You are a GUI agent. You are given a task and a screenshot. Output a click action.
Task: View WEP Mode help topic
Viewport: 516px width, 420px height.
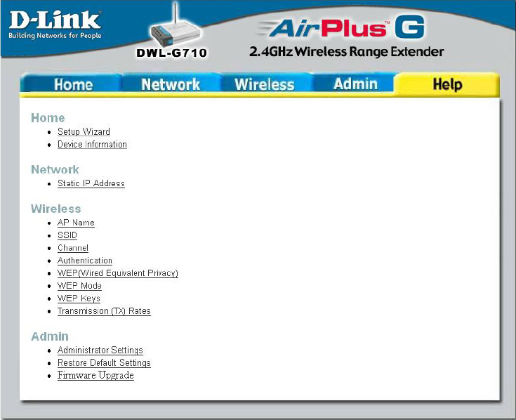[x=79, y=286]
